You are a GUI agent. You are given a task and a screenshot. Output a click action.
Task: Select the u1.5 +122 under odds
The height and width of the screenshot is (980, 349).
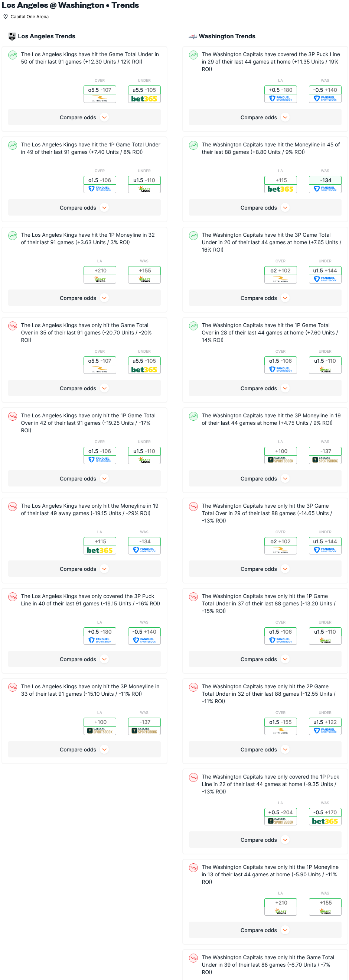(x=325, y=722)
